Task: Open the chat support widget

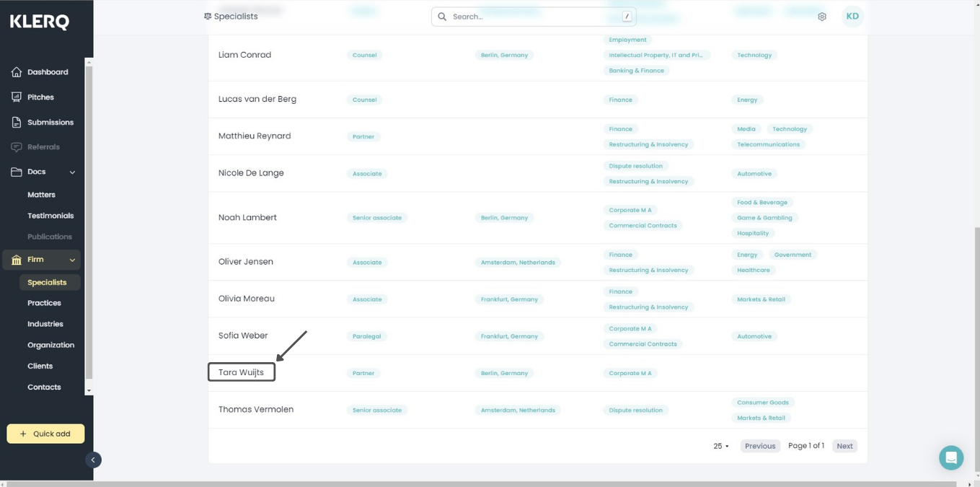Action: [x=951, y=457]
